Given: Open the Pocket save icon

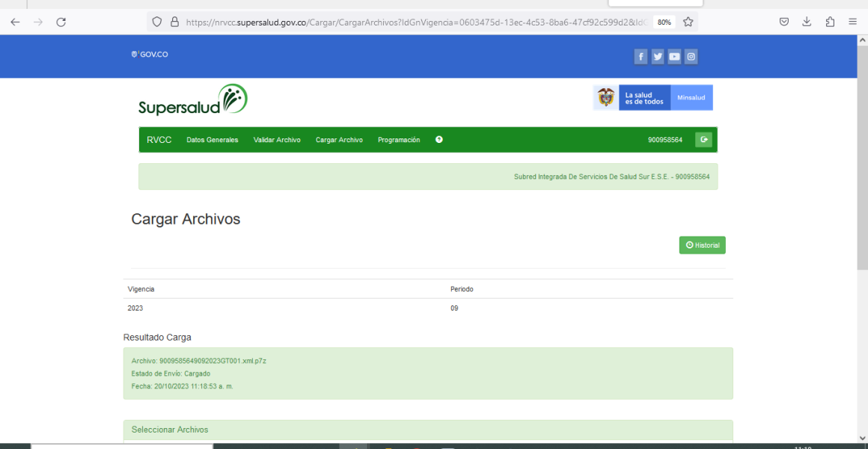Looking at the screenshot, I should tap(784, 22).
